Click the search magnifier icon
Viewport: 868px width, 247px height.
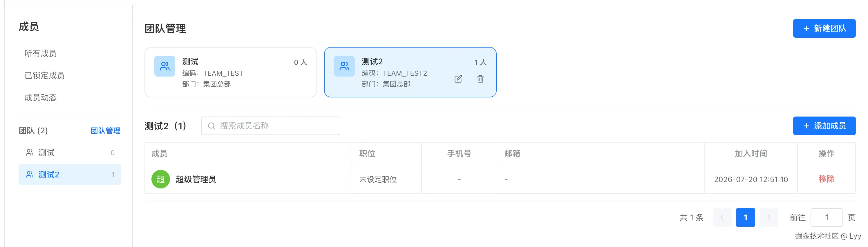coord(211,126)
